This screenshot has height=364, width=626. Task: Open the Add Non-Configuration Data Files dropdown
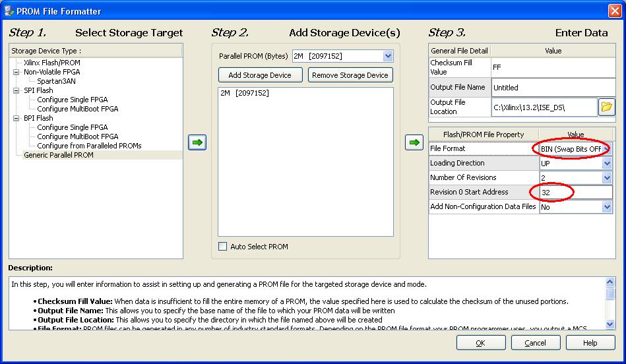coord(607,207)
